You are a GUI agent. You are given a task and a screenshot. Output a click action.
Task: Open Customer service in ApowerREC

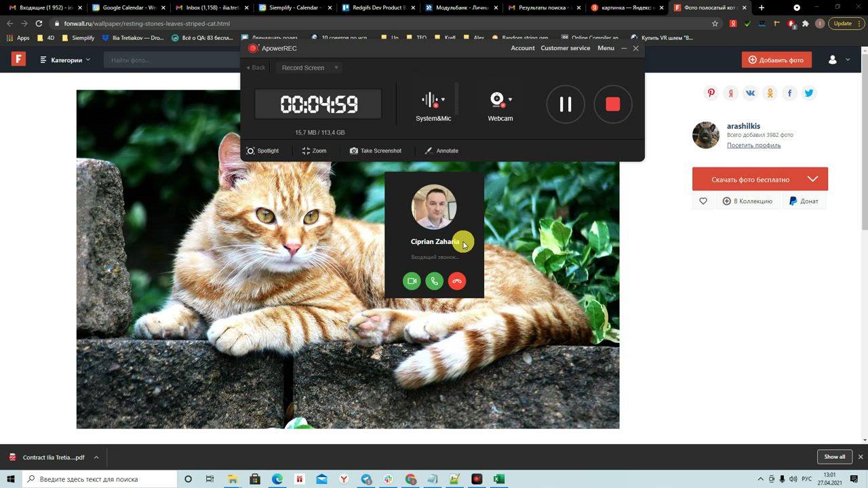tap(565, 48)
